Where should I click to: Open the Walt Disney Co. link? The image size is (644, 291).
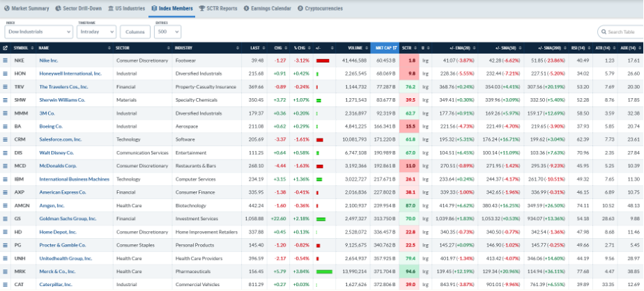(x=56, y=152)
